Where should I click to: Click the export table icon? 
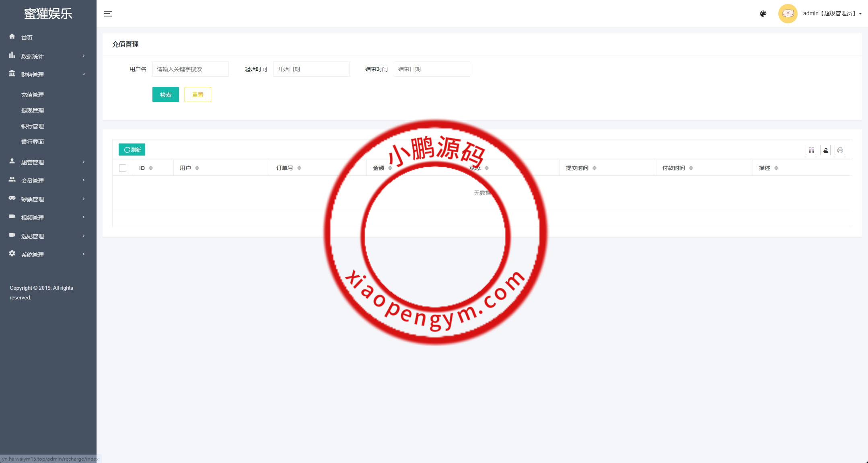825,150
